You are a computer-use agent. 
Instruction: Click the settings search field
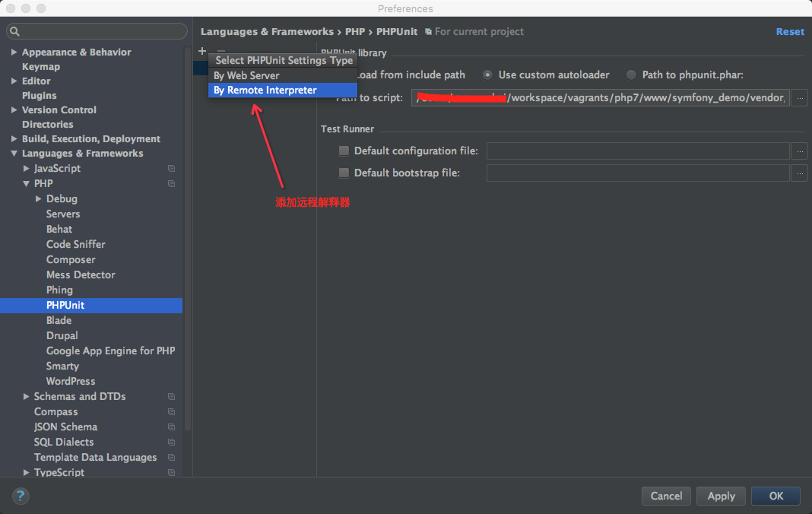pyautogui.click(x=96, y=31)
